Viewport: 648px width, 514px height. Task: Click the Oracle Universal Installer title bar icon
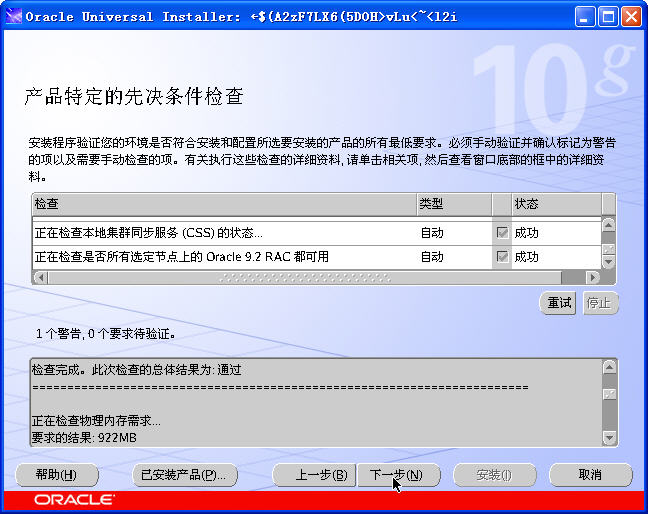point(13,17)
